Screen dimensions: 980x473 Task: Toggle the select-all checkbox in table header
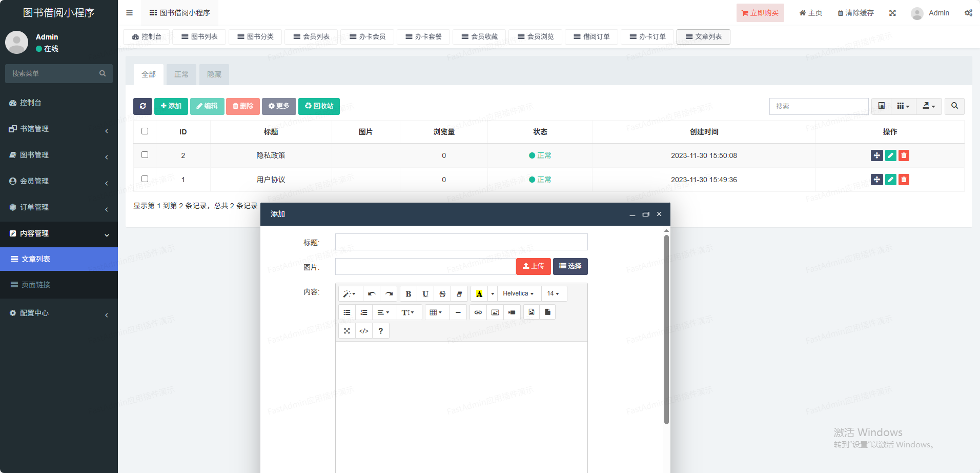[145, 131]
